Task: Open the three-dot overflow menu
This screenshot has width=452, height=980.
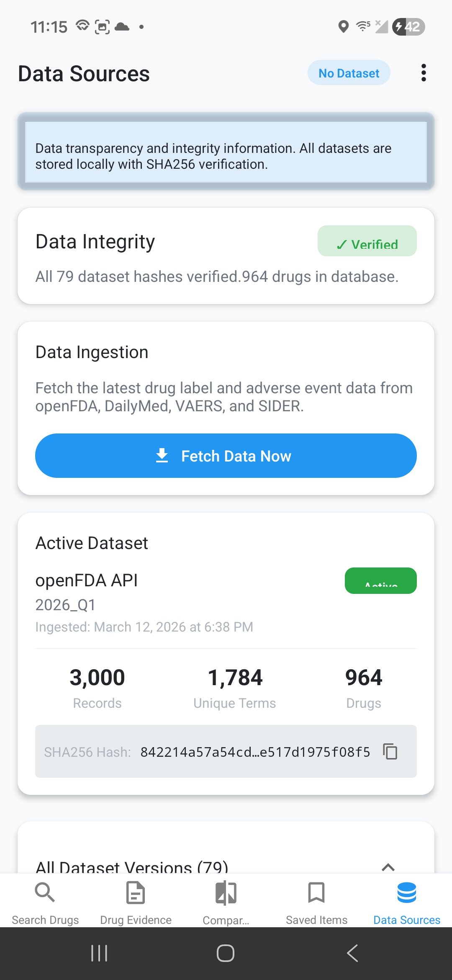Action: pos(424,73)
